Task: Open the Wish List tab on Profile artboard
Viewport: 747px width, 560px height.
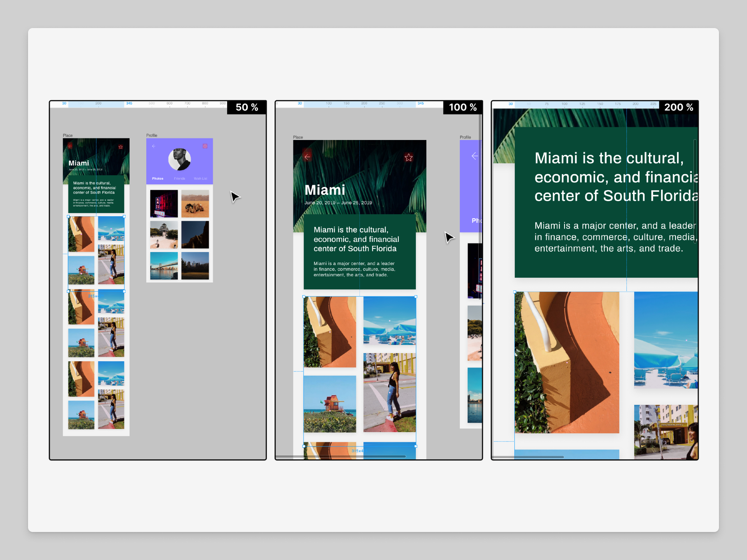Action: coord(200,178)
